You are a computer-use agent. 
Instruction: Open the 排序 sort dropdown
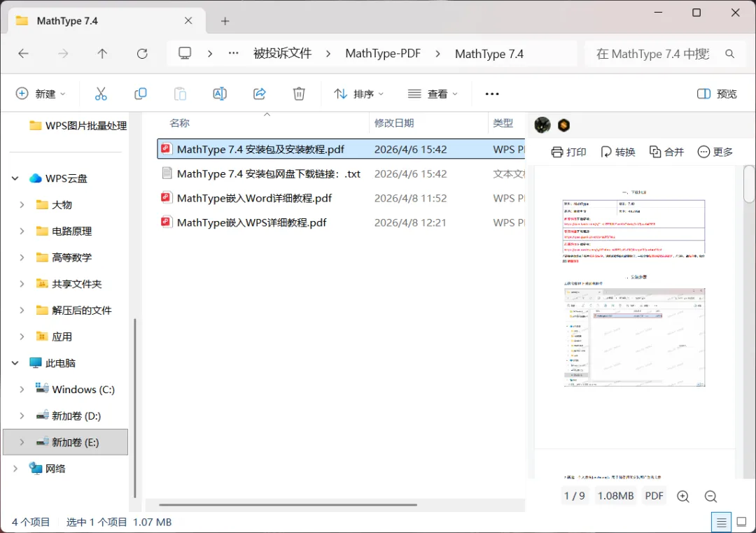[x=358, y=94]
